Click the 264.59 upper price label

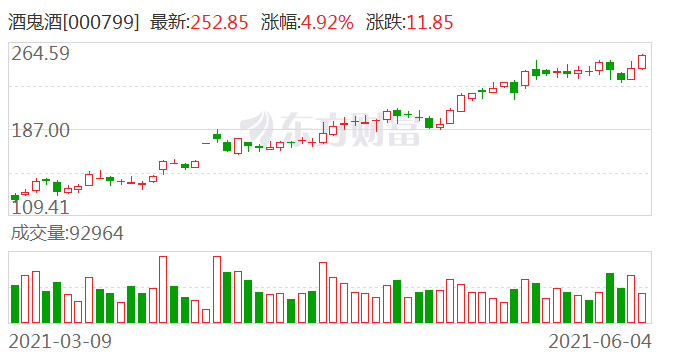tap(40, 54)
